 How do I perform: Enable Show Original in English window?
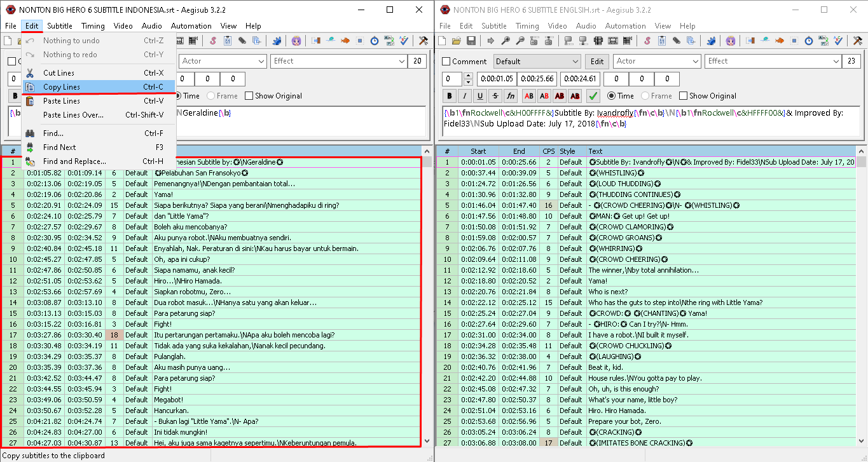click(683, 96)
